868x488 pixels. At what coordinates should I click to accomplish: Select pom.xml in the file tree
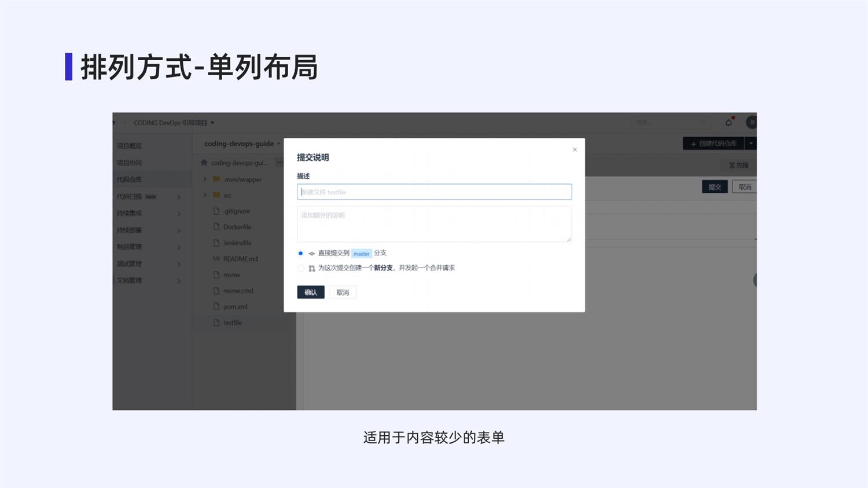click(235, 307)
